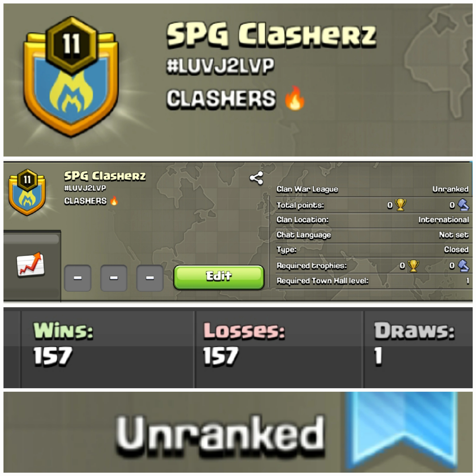476x476 pixels.
Task: Tap the builder hammer trophy in Total points
Action: click(463, 204)
